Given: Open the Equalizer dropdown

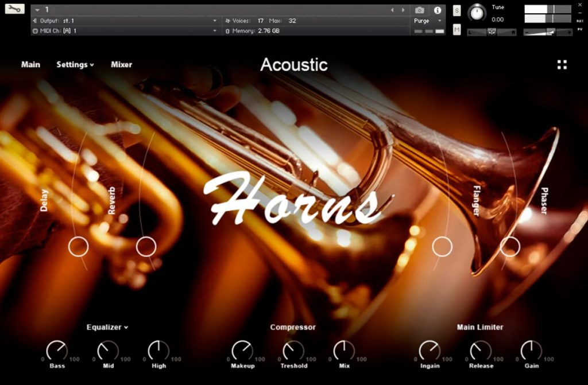Looking at the screenshot, I should [x=107, y=327].
